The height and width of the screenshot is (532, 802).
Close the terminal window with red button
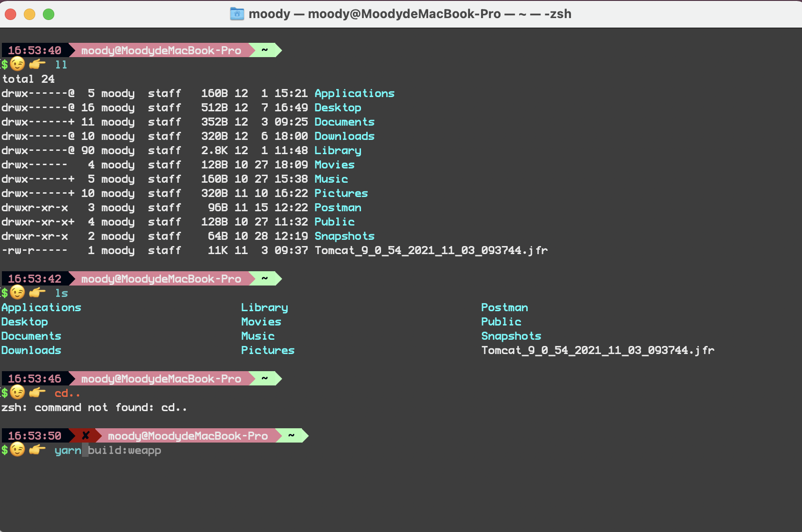click(10, 14)
